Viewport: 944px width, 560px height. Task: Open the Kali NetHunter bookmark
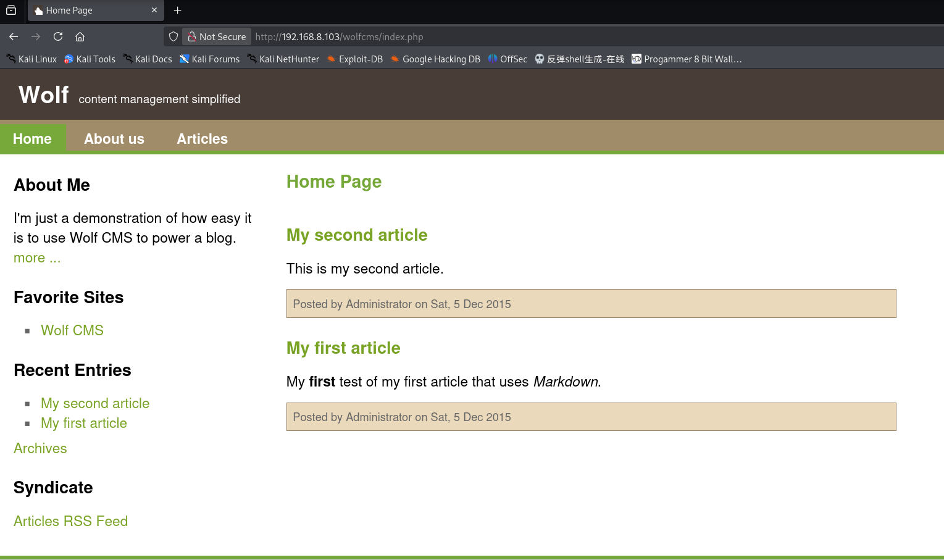coord(283,59)
